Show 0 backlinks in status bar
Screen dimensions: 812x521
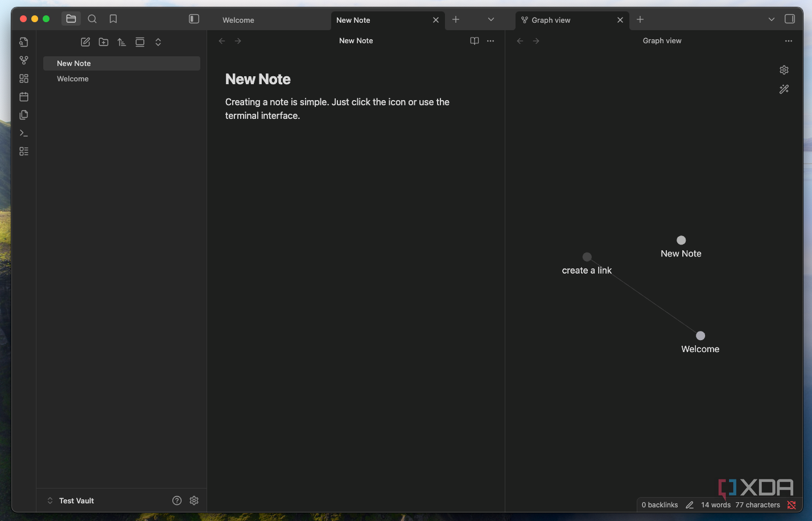660,505
